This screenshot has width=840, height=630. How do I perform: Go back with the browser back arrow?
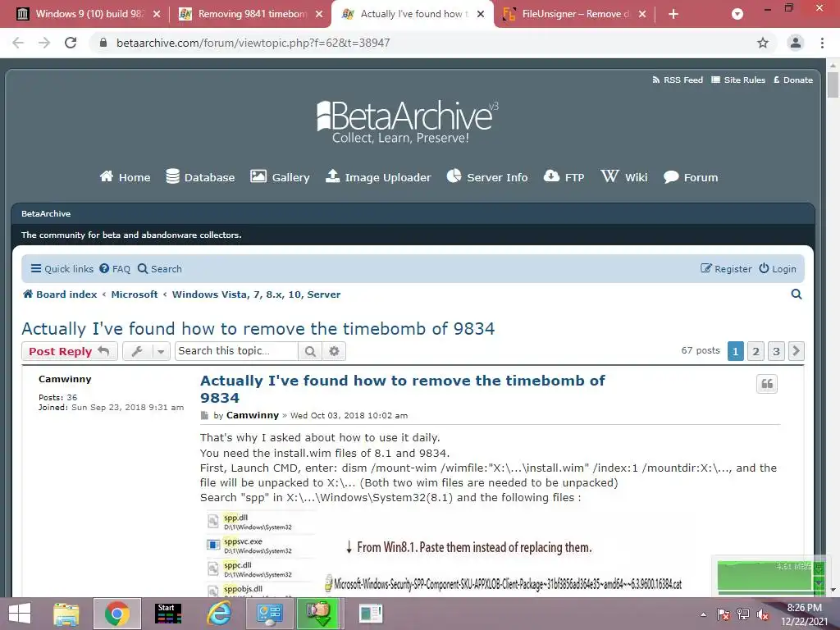[18, 43]
